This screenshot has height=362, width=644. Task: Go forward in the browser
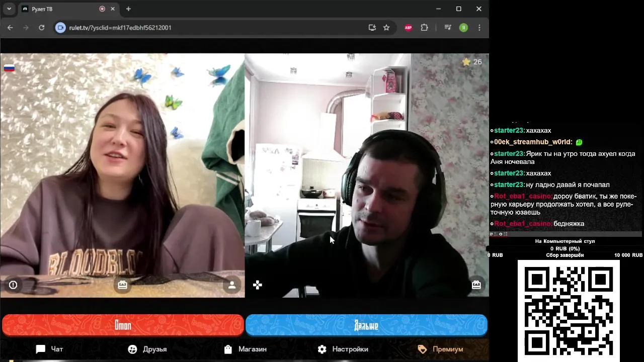pos(26,28)
